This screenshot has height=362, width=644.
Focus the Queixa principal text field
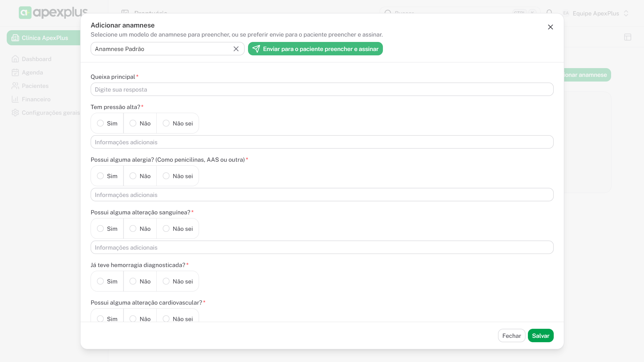[x=322, y=90]
